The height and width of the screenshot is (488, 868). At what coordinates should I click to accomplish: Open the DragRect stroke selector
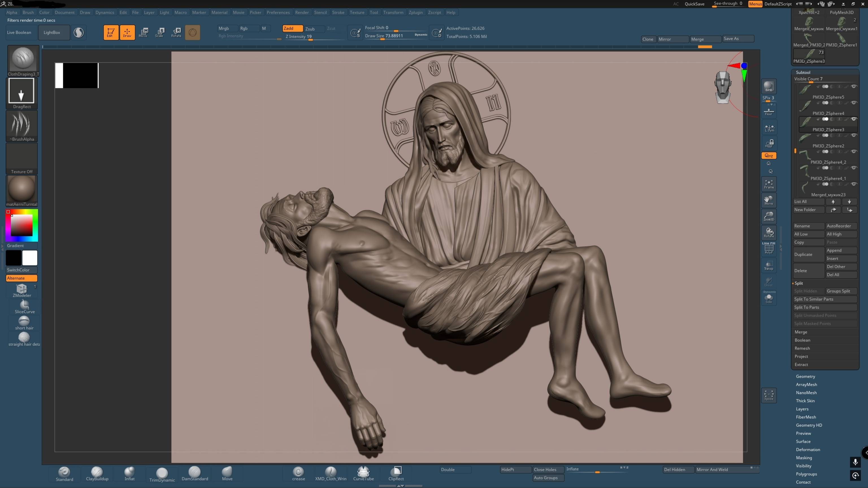[x=21, y=93]
